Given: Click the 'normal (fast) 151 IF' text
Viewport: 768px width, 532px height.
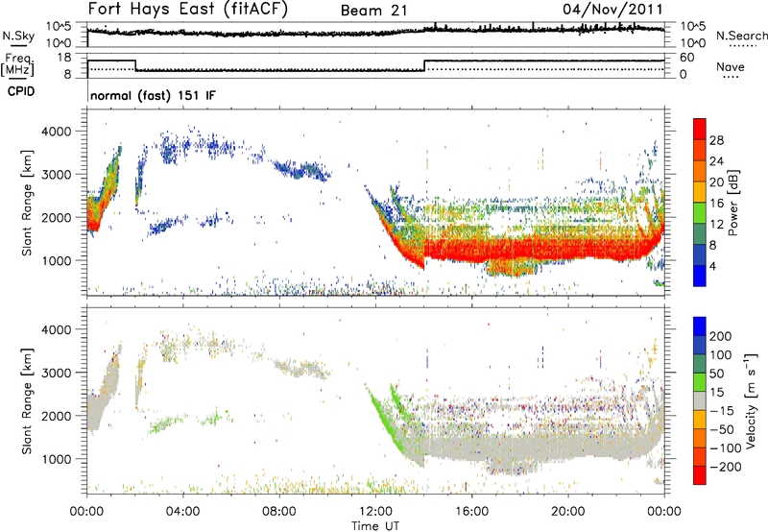Looking at the screenshot, I should (x=153, y=95).
